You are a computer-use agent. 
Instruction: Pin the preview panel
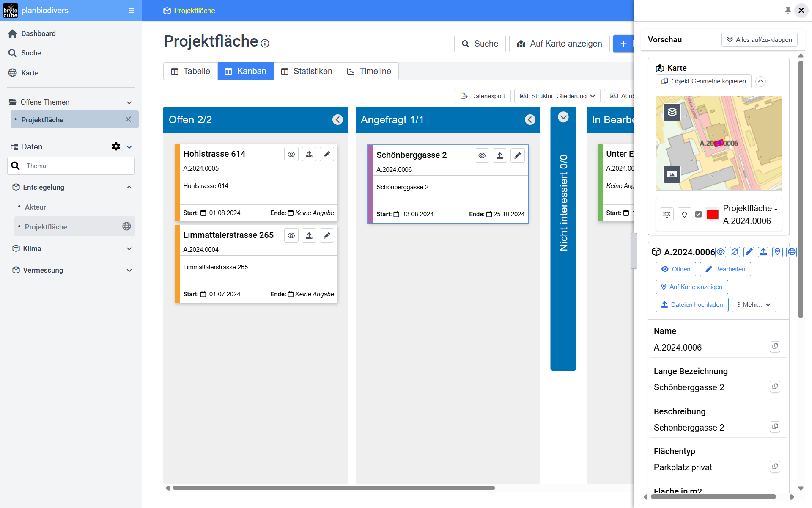point(787,11)
